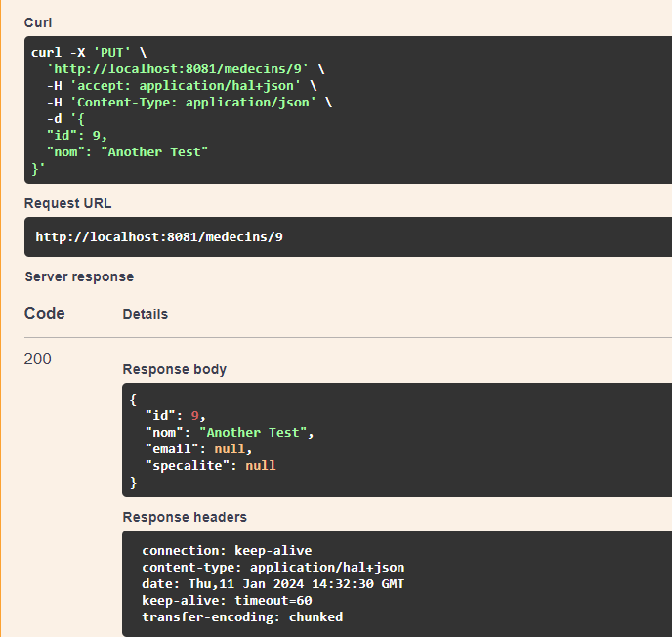Click the 'Request URL' heading
Viewport: 672px width, 637px height.
[x=67, y=203]
